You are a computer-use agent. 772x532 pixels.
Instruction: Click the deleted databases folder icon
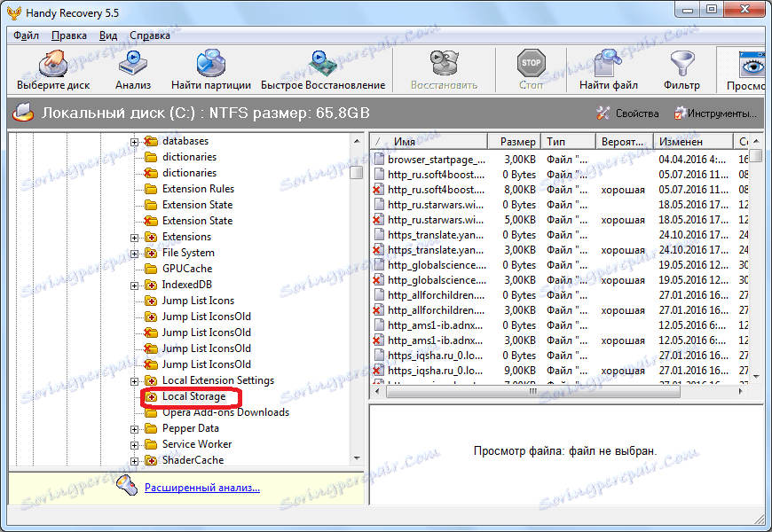pos(150,141)
